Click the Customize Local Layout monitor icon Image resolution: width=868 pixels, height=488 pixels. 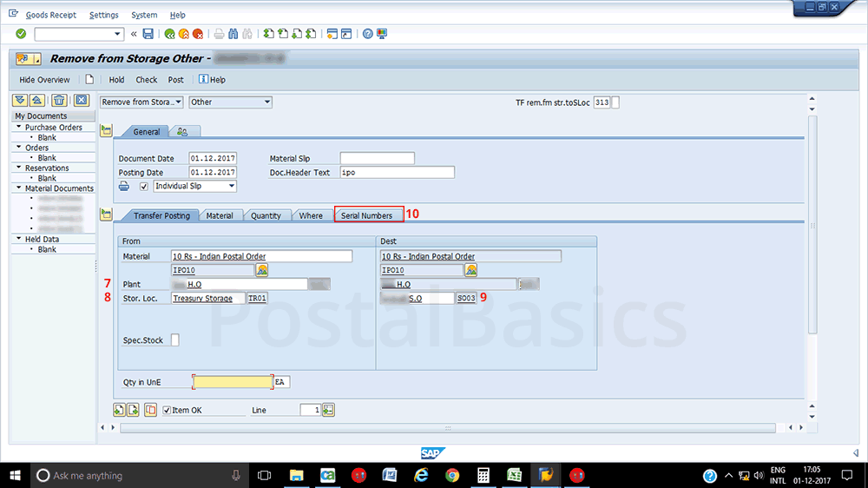point(382,34)
